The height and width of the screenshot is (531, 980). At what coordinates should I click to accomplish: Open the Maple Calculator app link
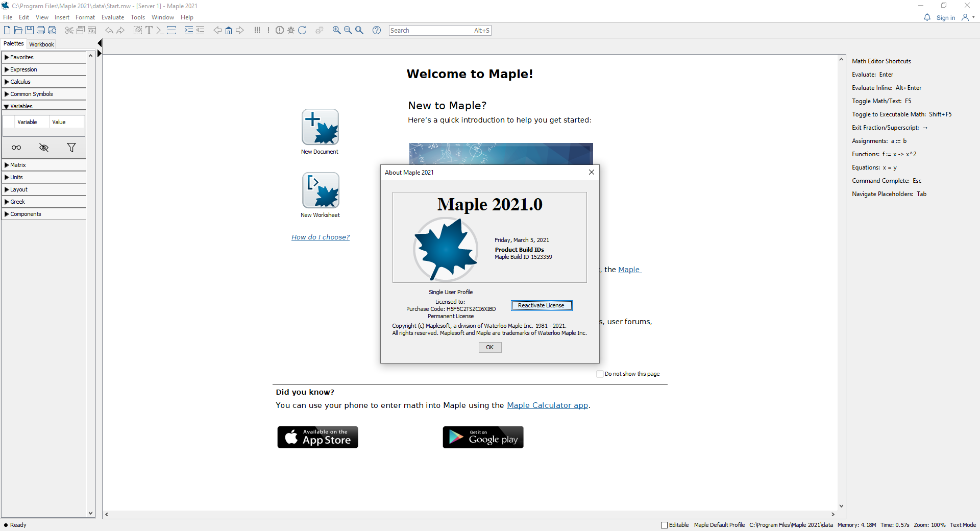pos(547,405)
